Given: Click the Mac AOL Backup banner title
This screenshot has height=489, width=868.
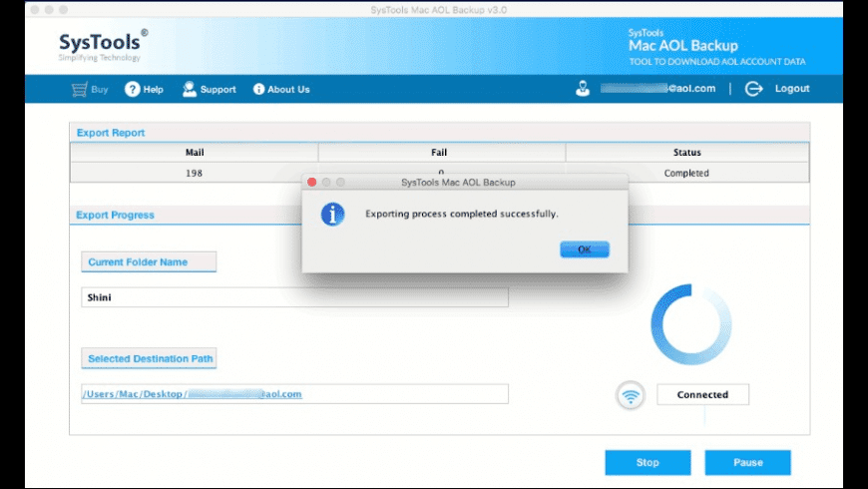Looking at the screenshot, I should click(683, 46).
